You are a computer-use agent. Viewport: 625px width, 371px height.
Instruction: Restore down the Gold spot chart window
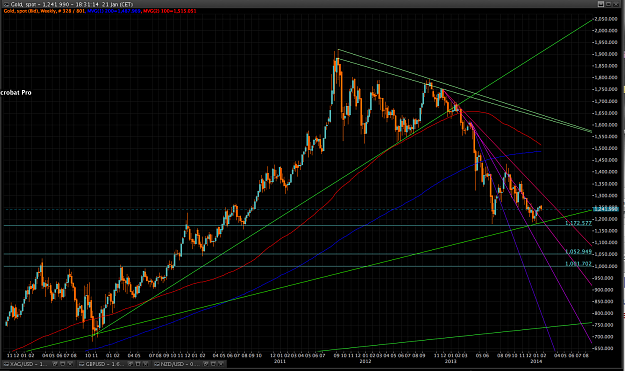click(x=609, y=4)
